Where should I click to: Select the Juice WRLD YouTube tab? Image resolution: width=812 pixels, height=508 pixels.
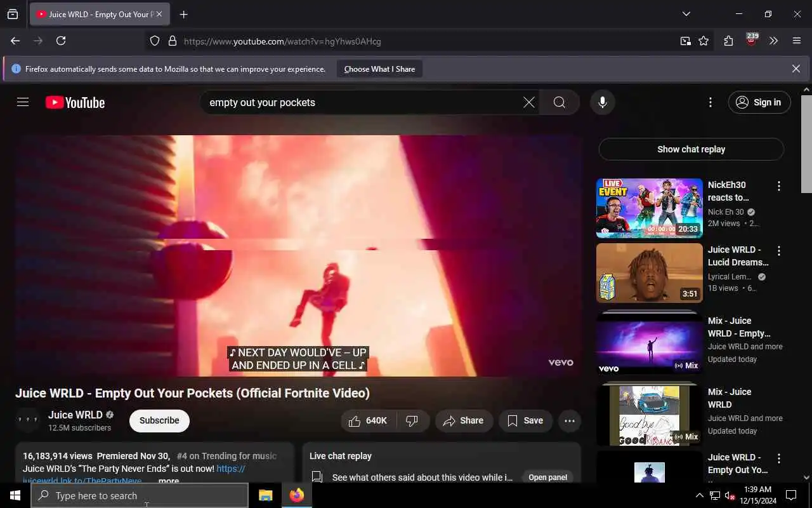pyautogui.click(x=100, y=14)
